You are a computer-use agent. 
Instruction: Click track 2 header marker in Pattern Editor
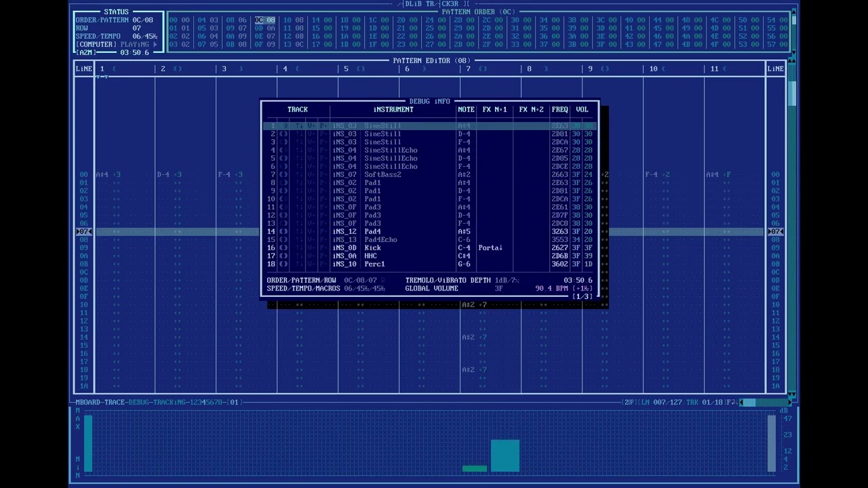pyautogui.click(x=178, y=69)
